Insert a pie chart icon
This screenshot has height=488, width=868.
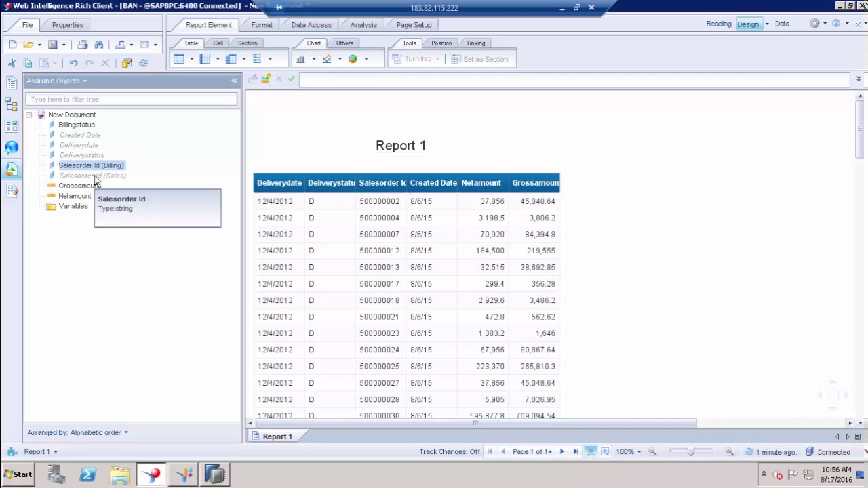click(x=353, y=59)
